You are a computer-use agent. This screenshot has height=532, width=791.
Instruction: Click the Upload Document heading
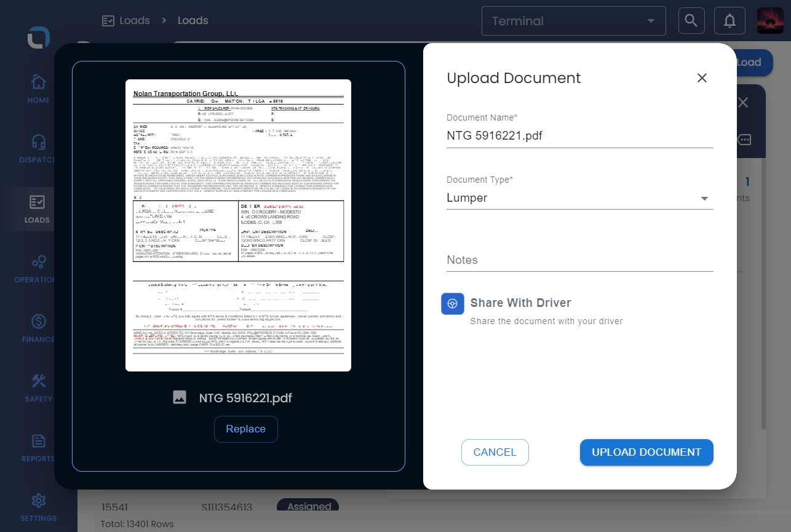(x=514, y=78)
